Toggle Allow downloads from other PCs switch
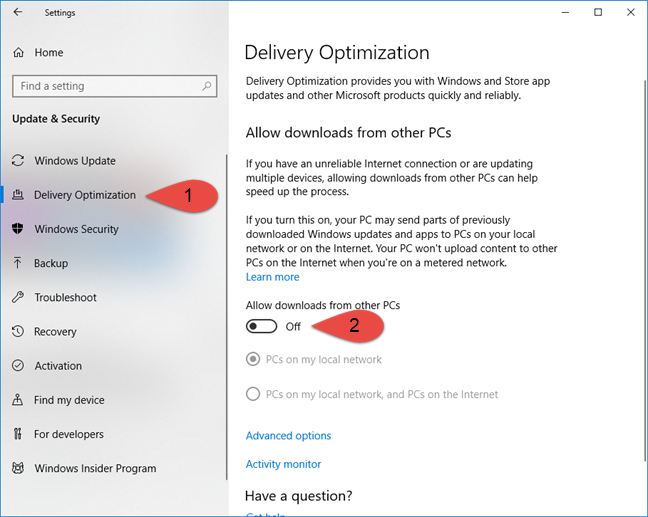This screenshot has width=648, height=517. point(262,326)
